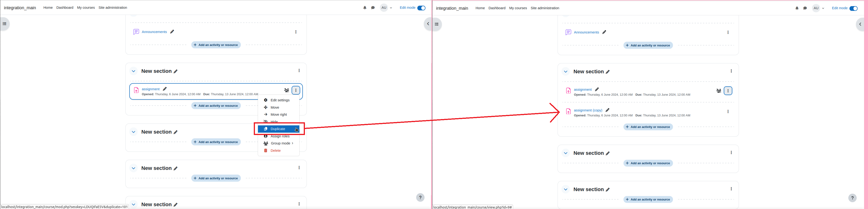This screenshot has height=209, width=868.
Task: Go to Dashboard in left screenshot
Action: (65, 7)
